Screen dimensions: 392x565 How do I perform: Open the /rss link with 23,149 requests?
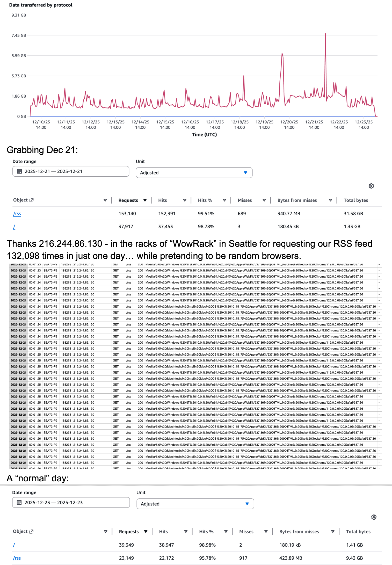tap(17, 558)
